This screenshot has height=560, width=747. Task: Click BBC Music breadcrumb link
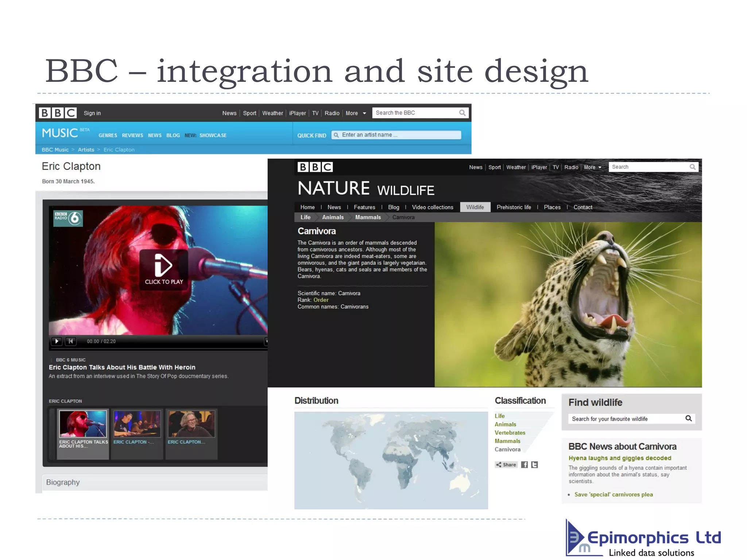55,149
